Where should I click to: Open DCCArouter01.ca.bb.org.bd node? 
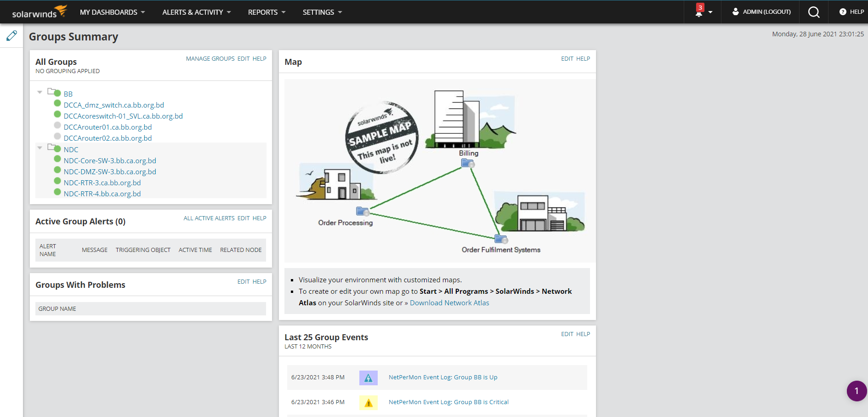coord(108,127)
